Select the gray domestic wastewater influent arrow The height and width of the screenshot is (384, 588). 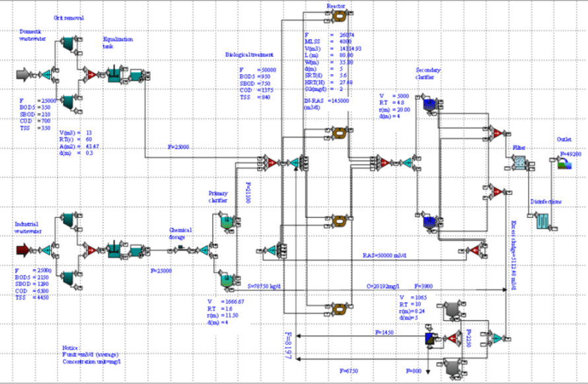pyautogui.click(x=22, y=75)
